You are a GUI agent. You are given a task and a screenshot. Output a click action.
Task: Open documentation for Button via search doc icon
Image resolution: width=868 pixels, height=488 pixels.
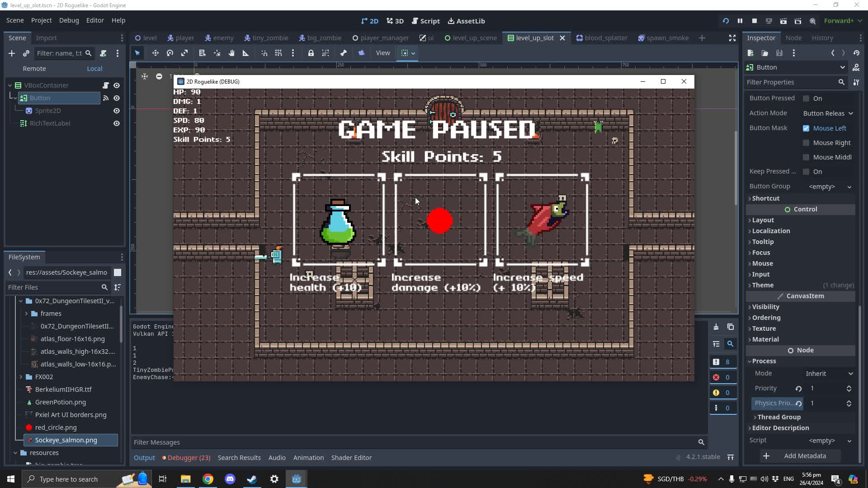point(856,67)
